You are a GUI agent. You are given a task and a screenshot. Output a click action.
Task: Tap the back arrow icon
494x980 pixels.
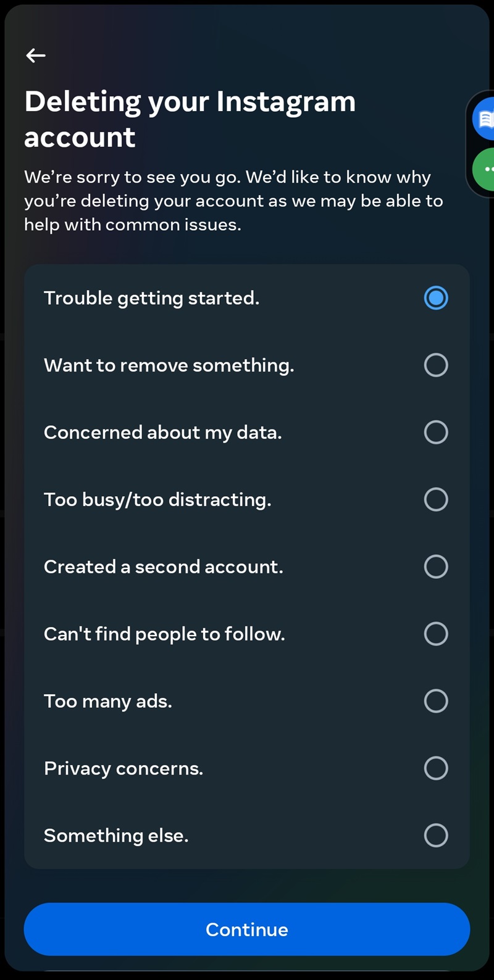(x=36, y=56)
